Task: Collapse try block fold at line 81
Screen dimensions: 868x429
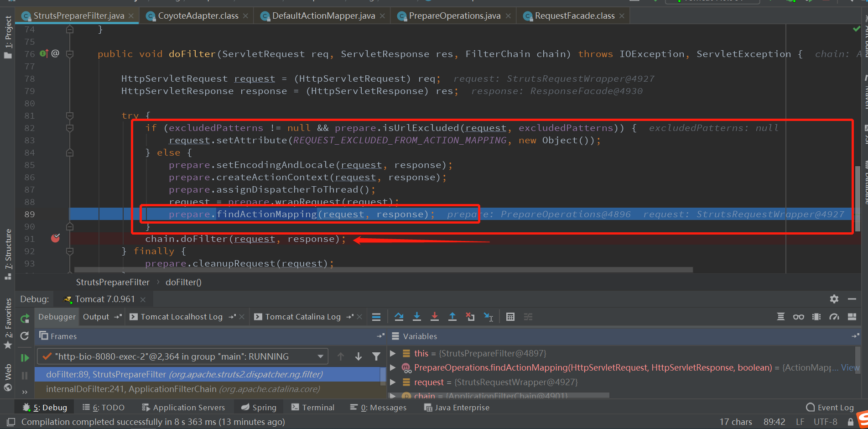Action: pos(70,115)
